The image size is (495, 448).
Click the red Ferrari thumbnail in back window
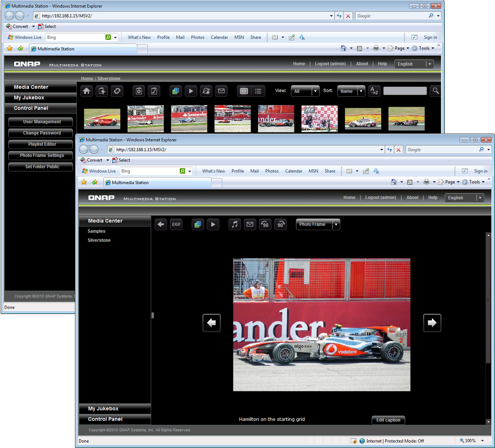pyautogui.click(x=102, y=119)
